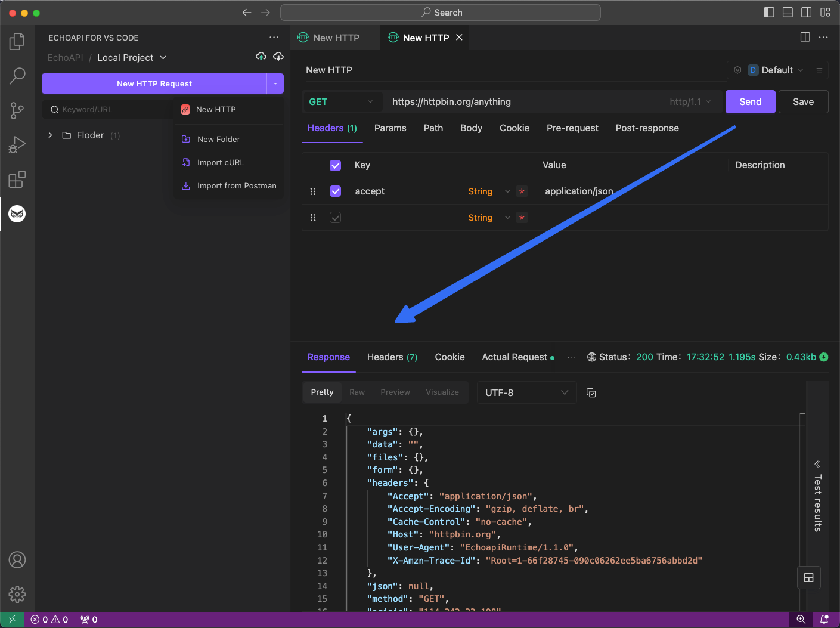Open notifications bell in status bar

(x=824, y=620)
